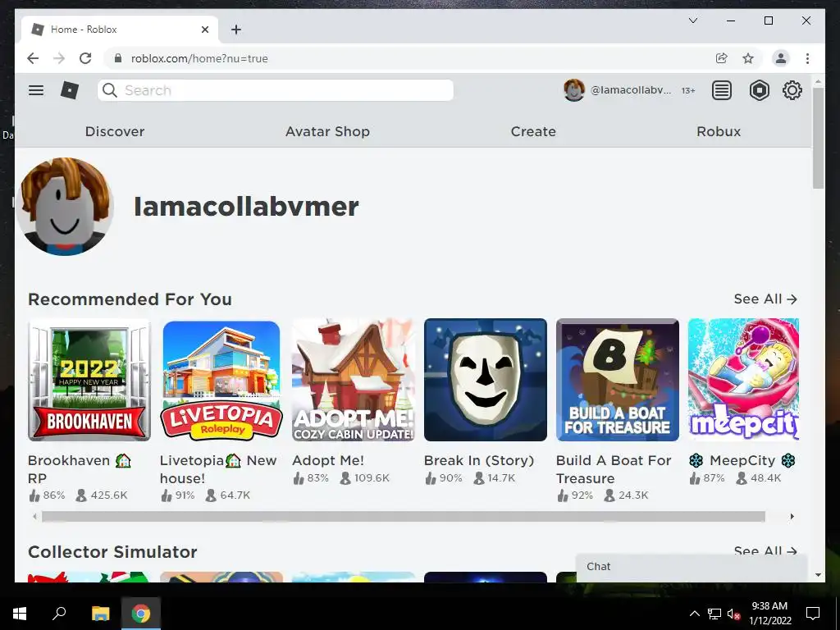Screen dimensions: 840x630
Task: Open the MeepCity game thumbnail
Action: 743,380
